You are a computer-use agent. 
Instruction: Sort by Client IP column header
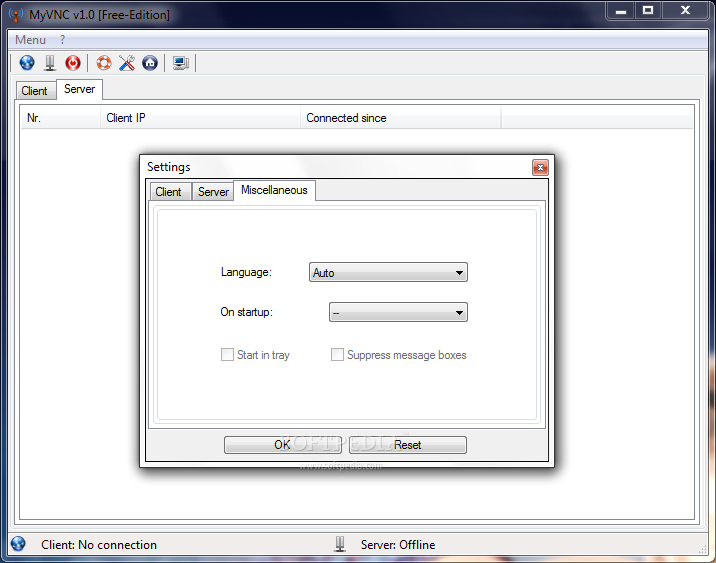tap(200, 118)
